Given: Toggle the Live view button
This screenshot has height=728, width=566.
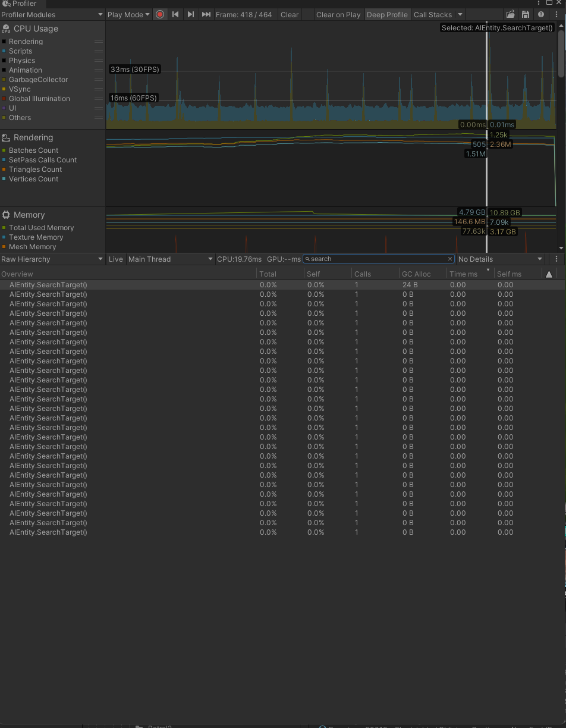Looking at the screenshot, I should [116, 259].
